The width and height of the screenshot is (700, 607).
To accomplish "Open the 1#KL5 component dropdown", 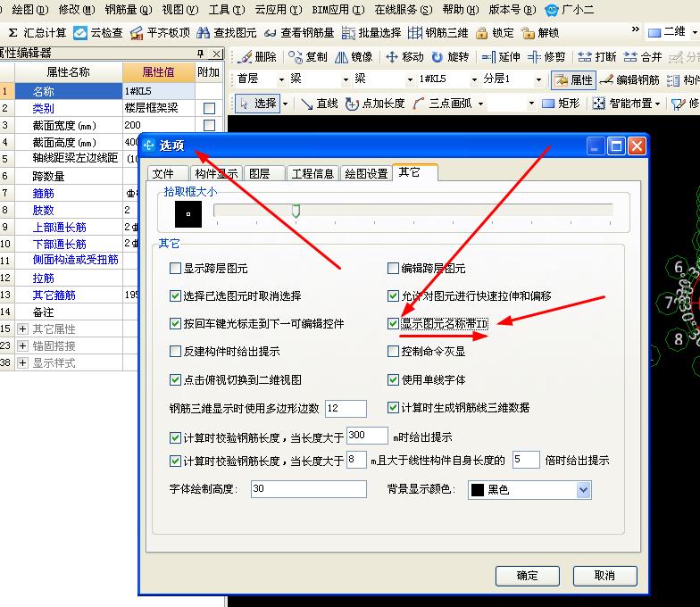I will (x=474, y=80).
